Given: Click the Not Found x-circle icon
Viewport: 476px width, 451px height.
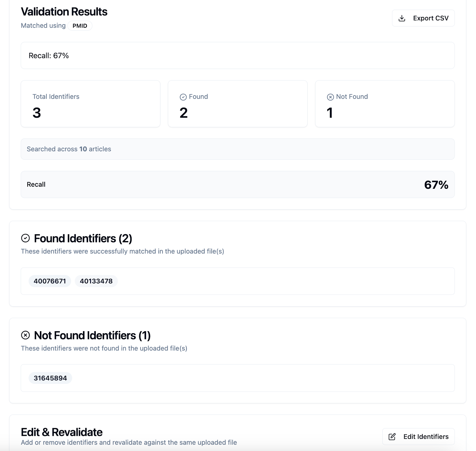Looking at the screenshot, I should click(x=330, y=97).
